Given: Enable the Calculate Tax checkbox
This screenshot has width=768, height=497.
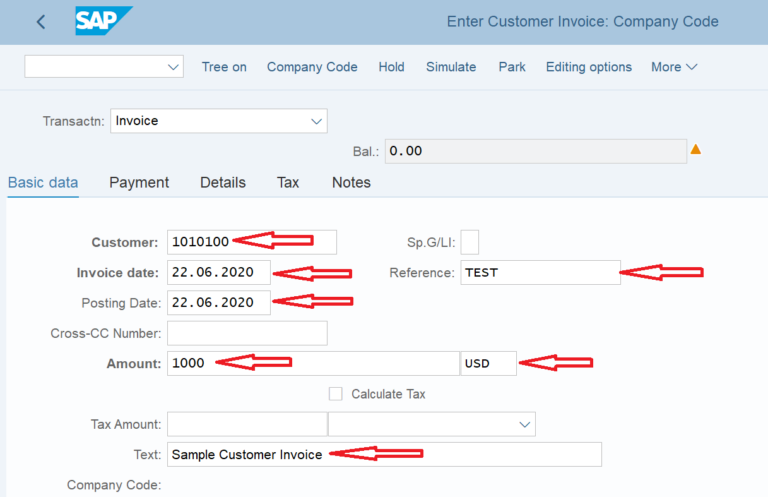Looking at the screenshot, I should tap(336, 394).
